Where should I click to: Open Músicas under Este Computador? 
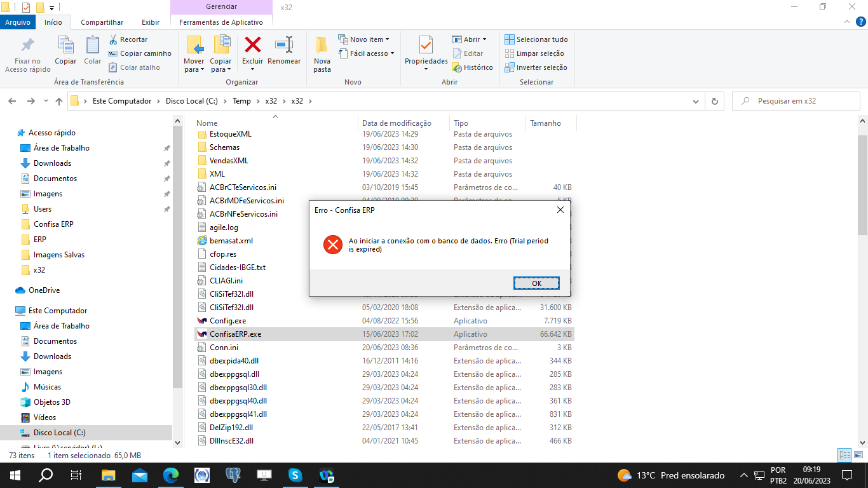coord(47,387)
